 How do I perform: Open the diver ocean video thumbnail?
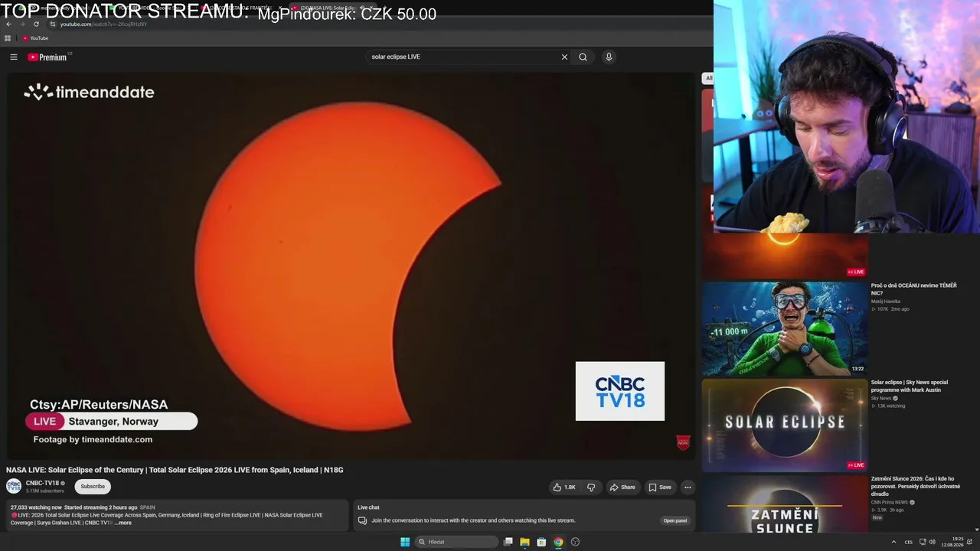[785, 328]
